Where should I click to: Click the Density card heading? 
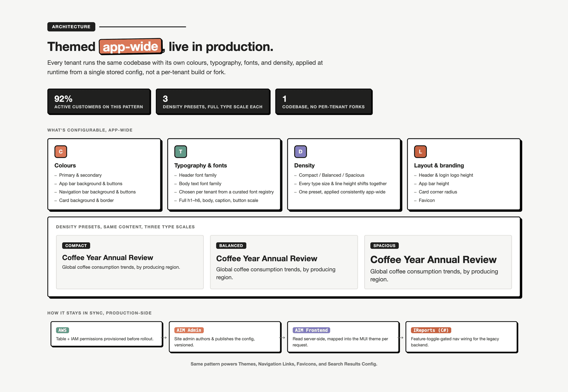tap(304, 166)
